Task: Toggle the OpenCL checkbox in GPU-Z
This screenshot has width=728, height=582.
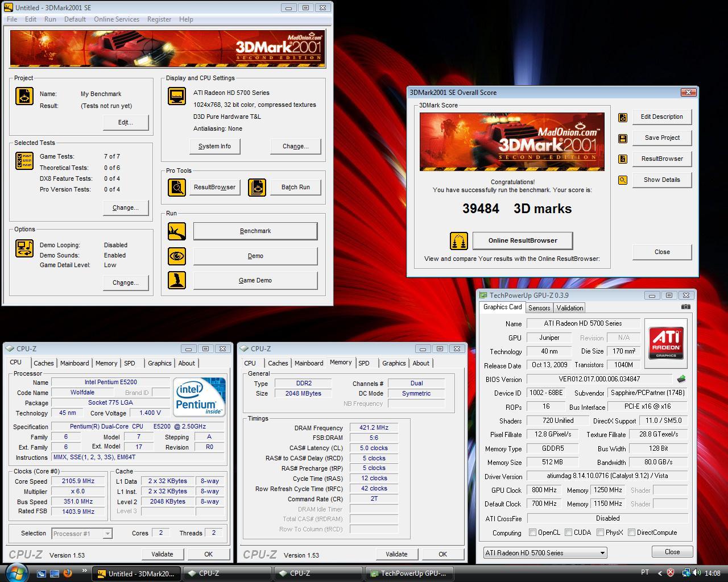Action: tap(532, 533)
